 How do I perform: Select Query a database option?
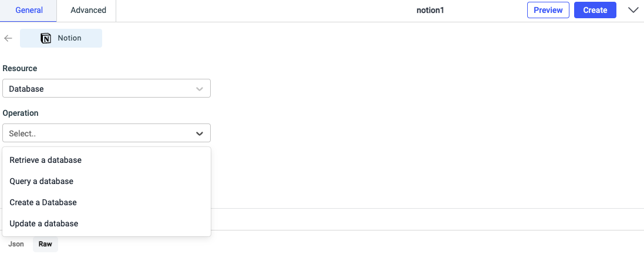[x=42, y=181]
